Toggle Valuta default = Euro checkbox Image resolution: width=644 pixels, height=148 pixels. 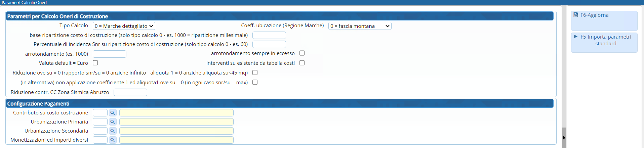(95, 63)
